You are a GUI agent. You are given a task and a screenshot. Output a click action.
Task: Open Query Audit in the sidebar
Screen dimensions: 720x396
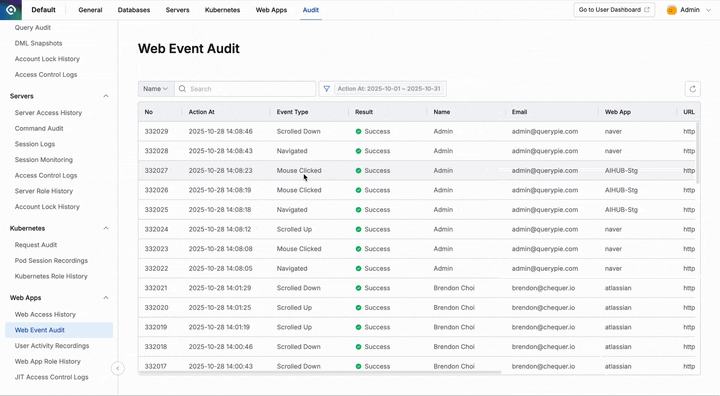(33, 28)
